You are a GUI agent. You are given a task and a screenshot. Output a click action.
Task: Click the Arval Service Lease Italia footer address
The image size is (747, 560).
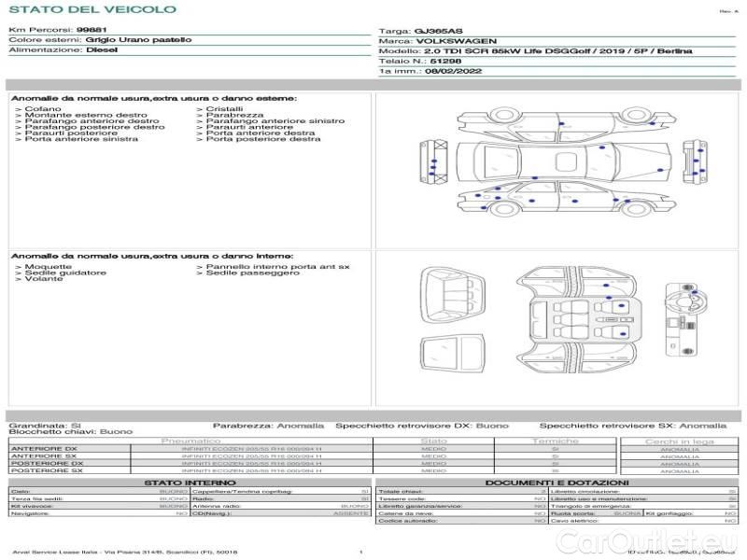point(125,553)
